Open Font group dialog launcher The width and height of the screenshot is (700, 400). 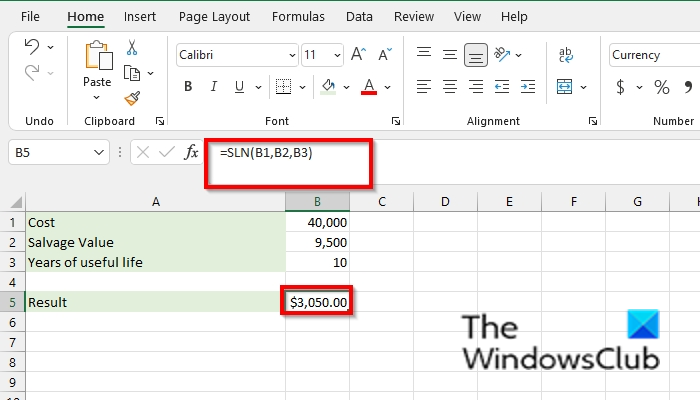tap(396, 121)
